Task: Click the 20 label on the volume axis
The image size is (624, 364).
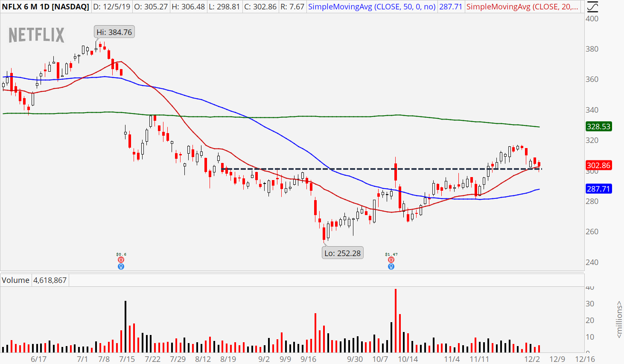Action: point(590,320)
